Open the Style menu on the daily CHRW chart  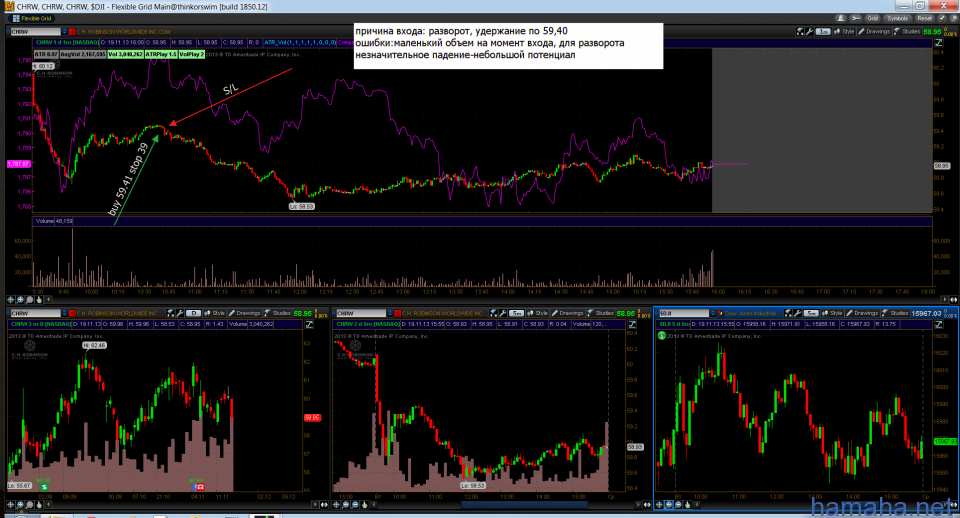click(x=214, y=313)
